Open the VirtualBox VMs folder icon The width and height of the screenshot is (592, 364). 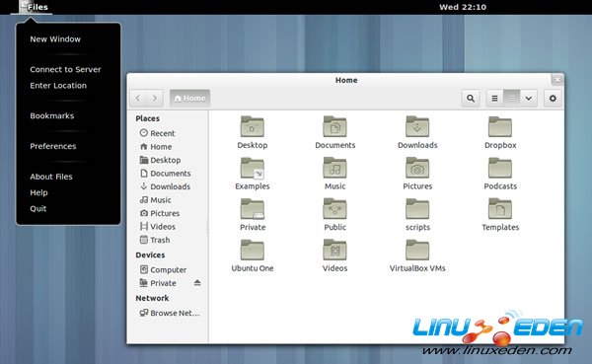(x=417, y=250)
